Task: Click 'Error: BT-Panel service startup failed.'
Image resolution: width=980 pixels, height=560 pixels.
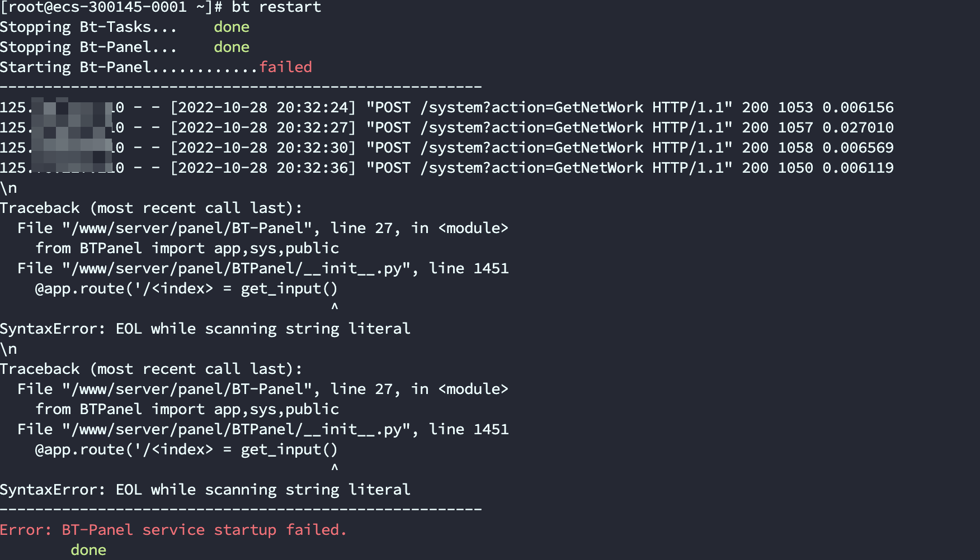Action: 173,530
